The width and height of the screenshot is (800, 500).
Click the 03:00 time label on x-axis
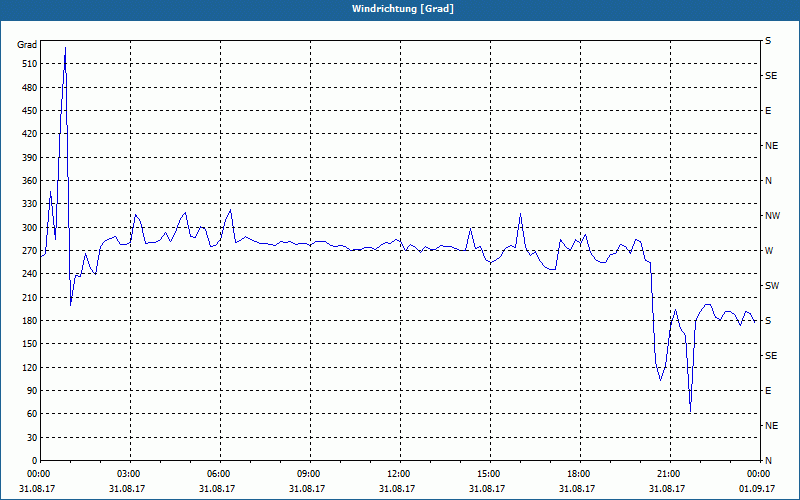[128, 474]
